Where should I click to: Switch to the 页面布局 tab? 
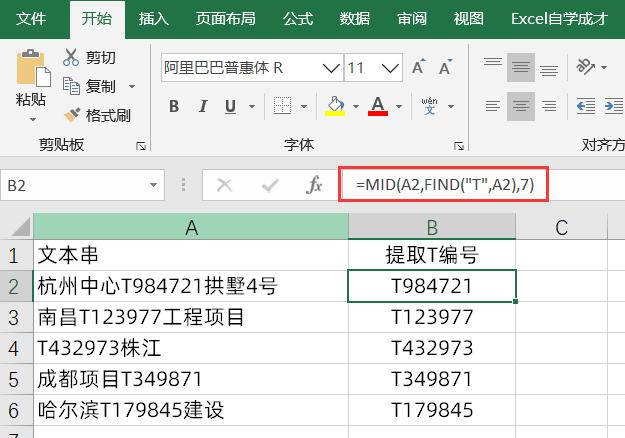tap(226, 19)
